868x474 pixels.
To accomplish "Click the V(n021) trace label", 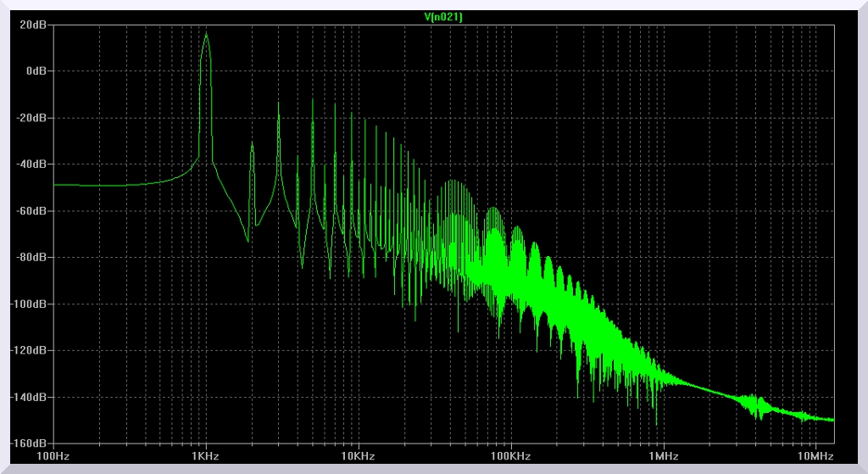I will pyautogui.click(x=442, y=16).
